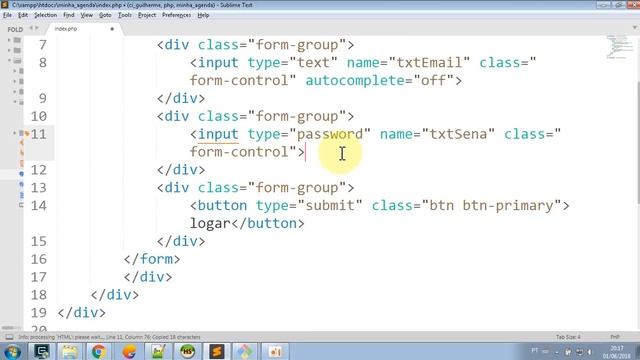640x360 pixels.
Task: Expand the first top-level sidebar folder
Action: click(x=9, y=40)
